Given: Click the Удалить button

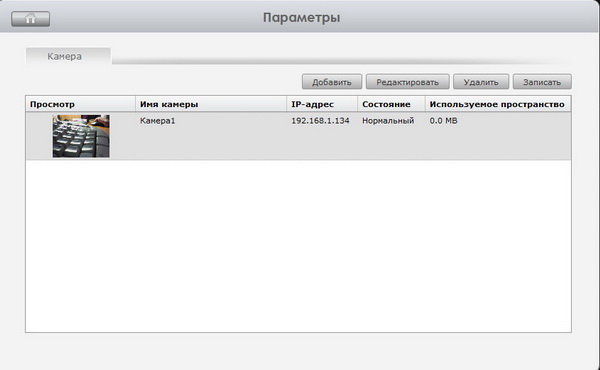Looking at the screenshot, I should coord(481,81).
